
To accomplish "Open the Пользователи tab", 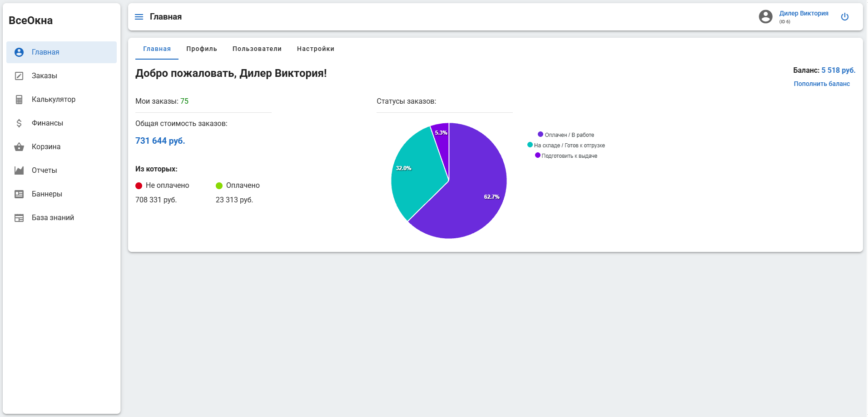I will [x=257, y=49].
